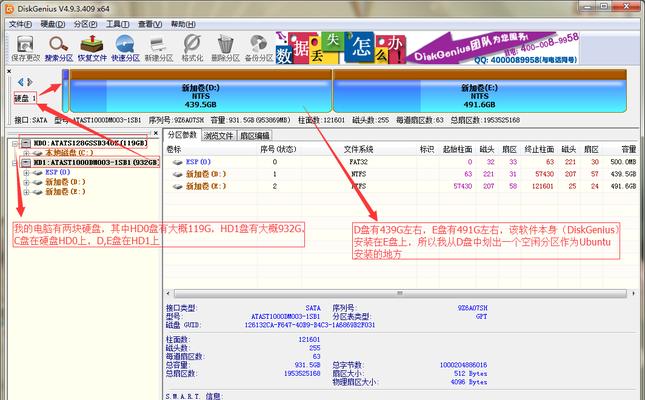Image resolution: width=645 pixels, height=400 pixels.
Task: Click the 新加卷(E:) row in the partition table
Action: click(401, 186)
